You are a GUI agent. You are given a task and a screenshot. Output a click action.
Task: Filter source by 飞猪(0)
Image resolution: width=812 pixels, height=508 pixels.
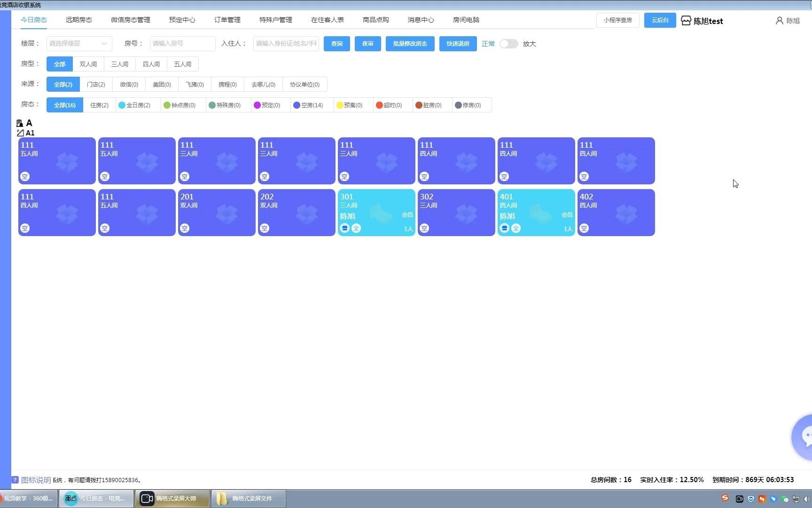[195, 85]
